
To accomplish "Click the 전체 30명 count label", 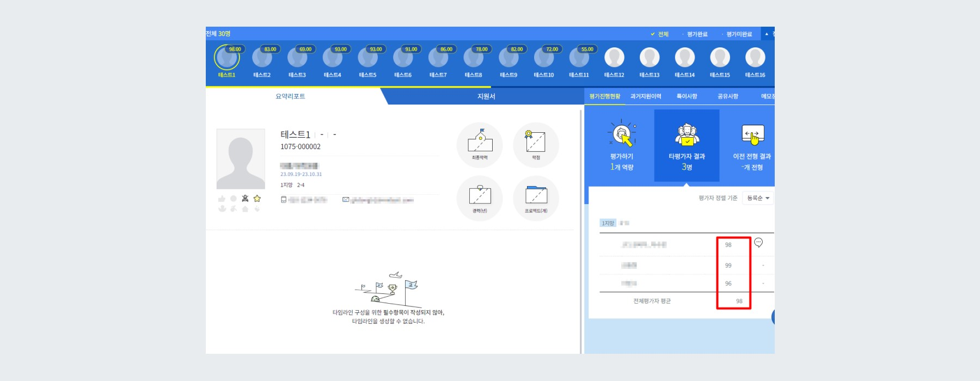I will 218,34.
